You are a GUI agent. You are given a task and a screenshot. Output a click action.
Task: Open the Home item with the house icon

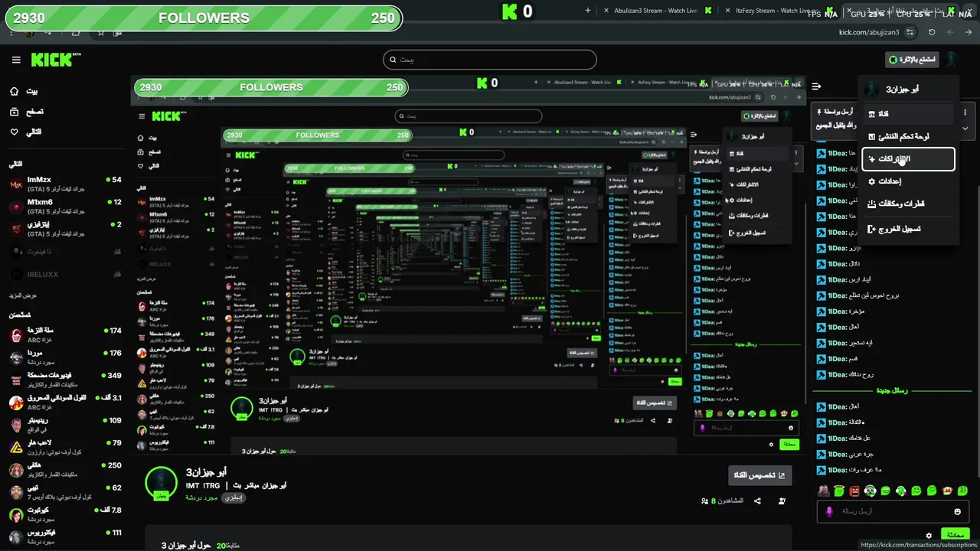click(x=25, y=91)
